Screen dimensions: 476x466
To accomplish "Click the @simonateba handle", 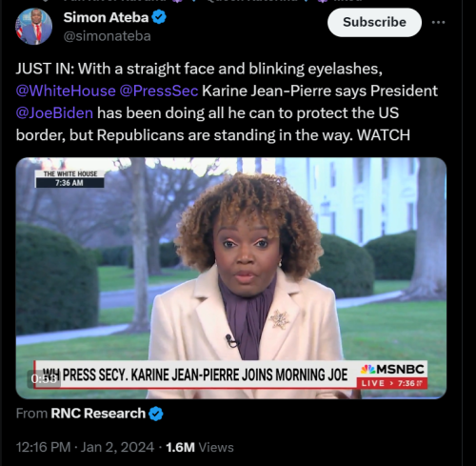I will (107, 36).
